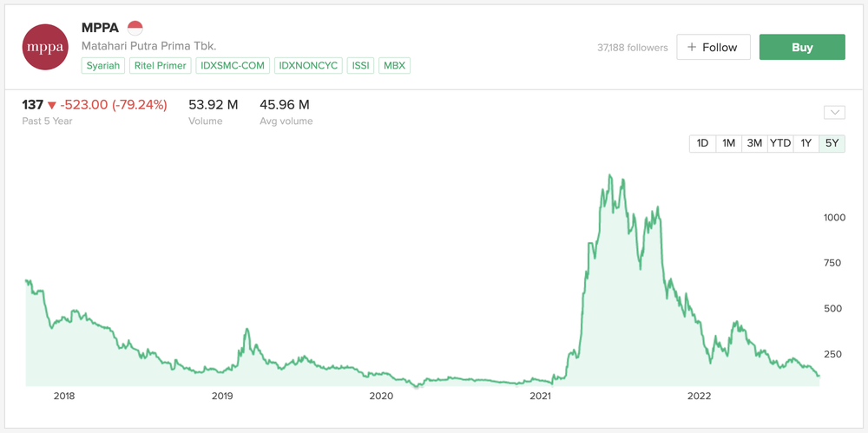Click the Indonesia flag icon beside MPPA

tap(135, 28)
